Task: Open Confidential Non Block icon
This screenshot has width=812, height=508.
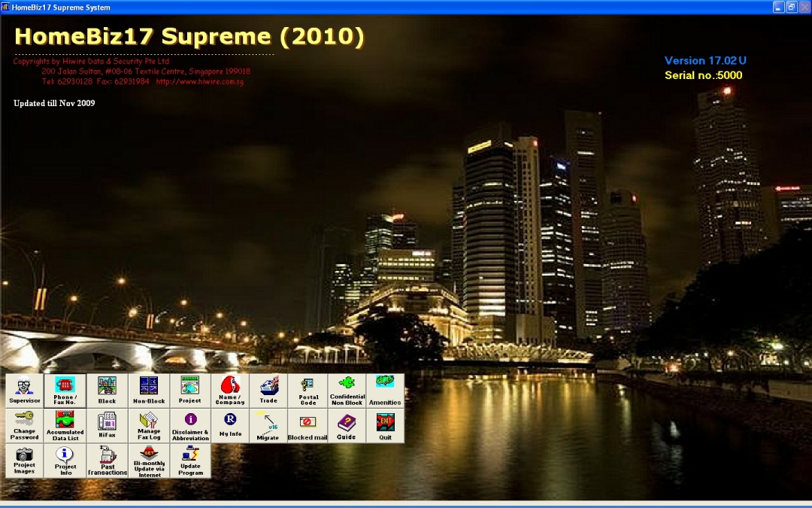Action: 347,391
